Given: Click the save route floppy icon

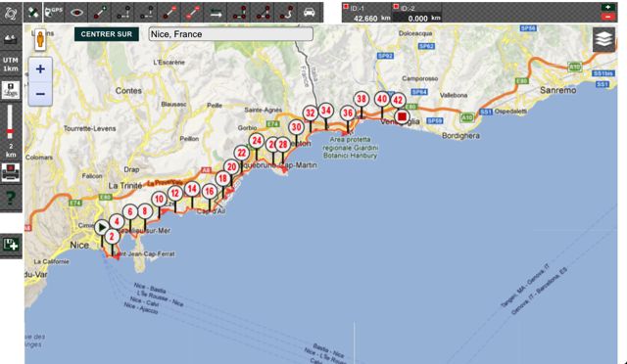Looking at the screenshot, I should [11, 245].
